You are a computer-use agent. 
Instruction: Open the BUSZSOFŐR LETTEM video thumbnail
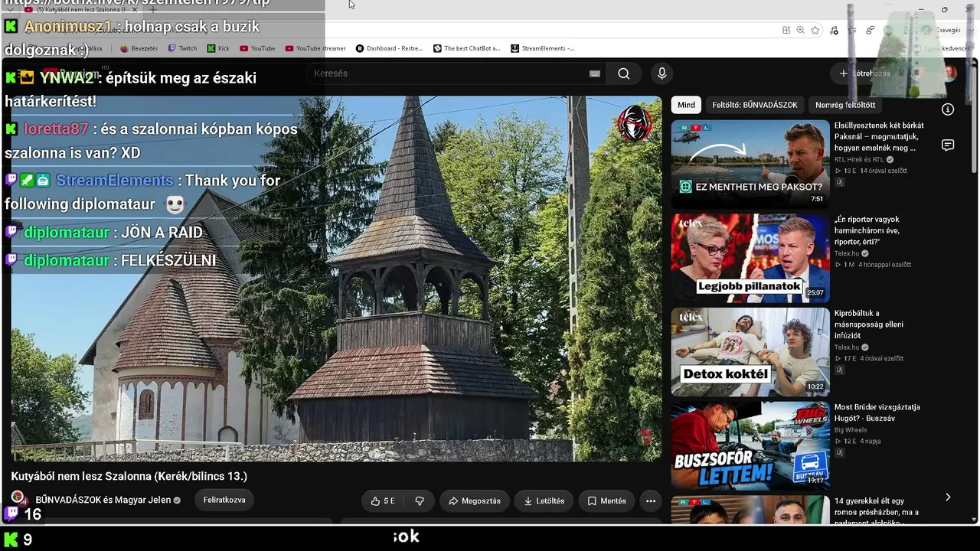750,446
